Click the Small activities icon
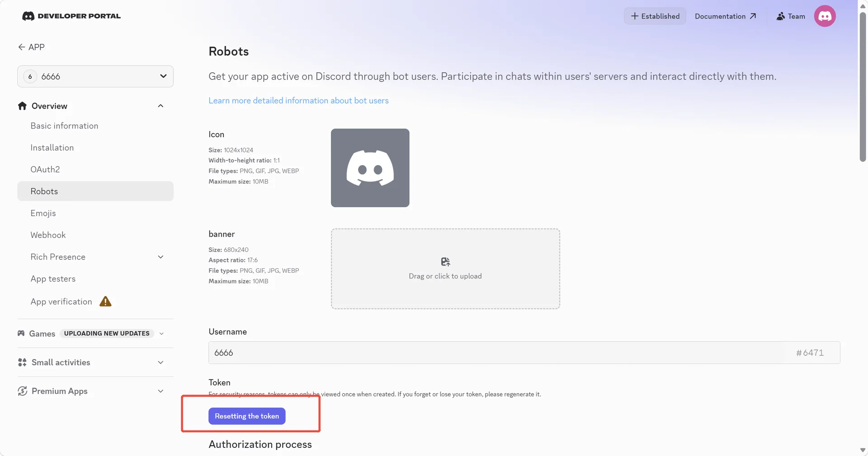 (22, 362)
